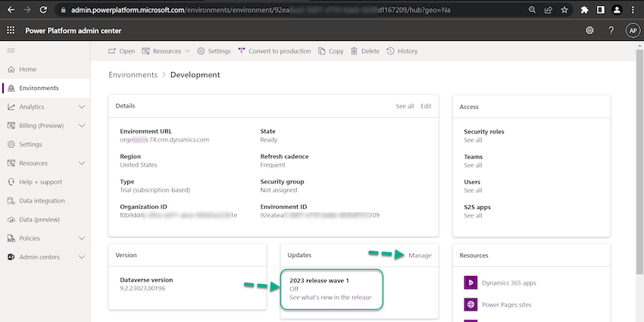
Task: Click See all in Details card
Action: [405, 106]
